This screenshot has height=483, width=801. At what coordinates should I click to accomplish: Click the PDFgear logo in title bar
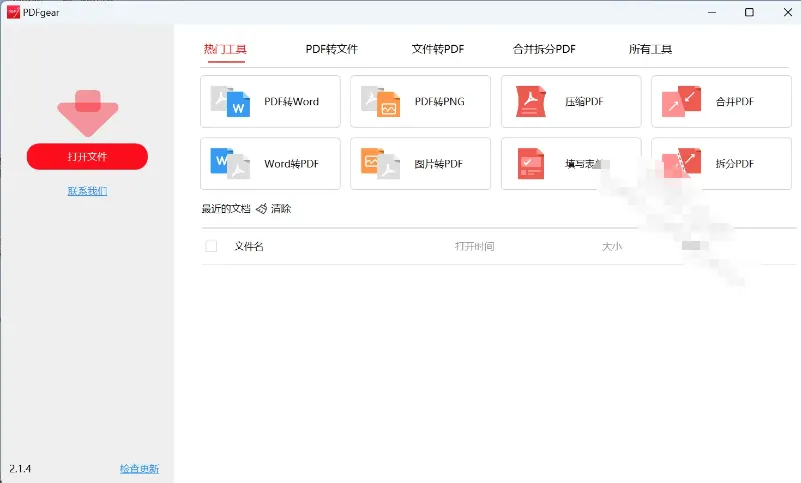[x=13, y=12]
